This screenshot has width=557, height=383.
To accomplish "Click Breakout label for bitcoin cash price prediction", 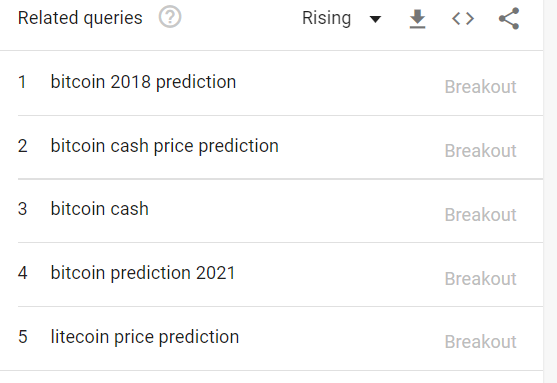I will click(x=480, y=151).
